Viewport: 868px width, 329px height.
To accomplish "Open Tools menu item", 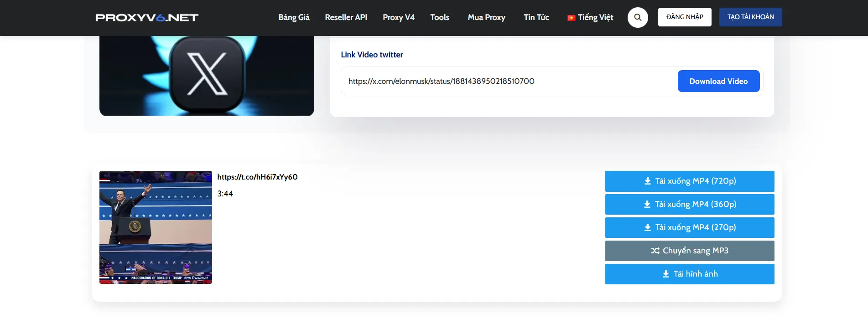I will point(440,17).
